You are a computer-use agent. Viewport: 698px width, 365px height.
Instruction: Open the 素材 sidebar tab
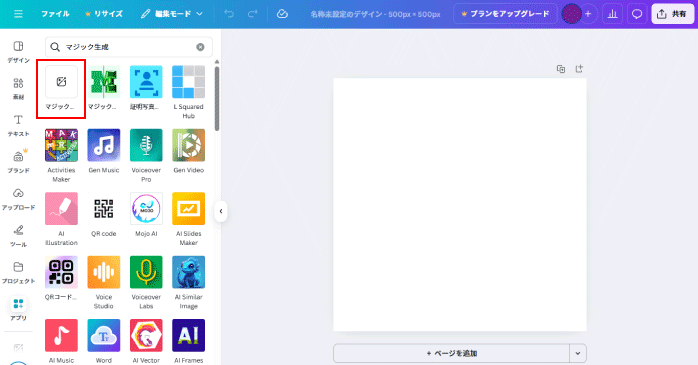tap(18, 89)
